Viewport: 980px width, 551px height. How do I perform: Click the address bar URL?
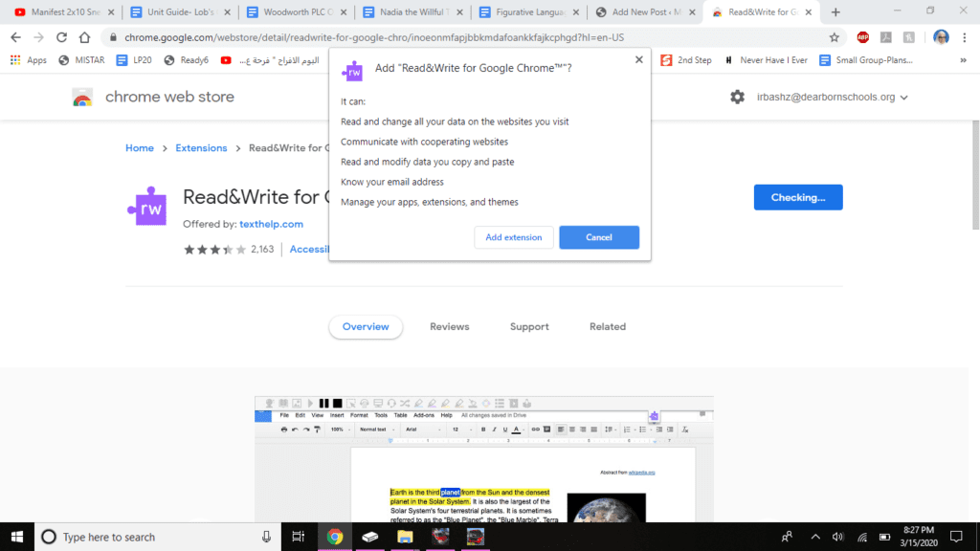pos(374,37)
